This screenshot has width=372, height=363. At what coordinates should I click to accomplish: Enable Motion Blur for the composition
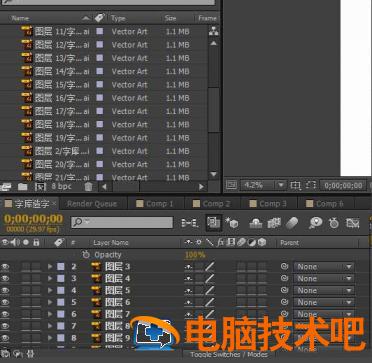point(292,223)
